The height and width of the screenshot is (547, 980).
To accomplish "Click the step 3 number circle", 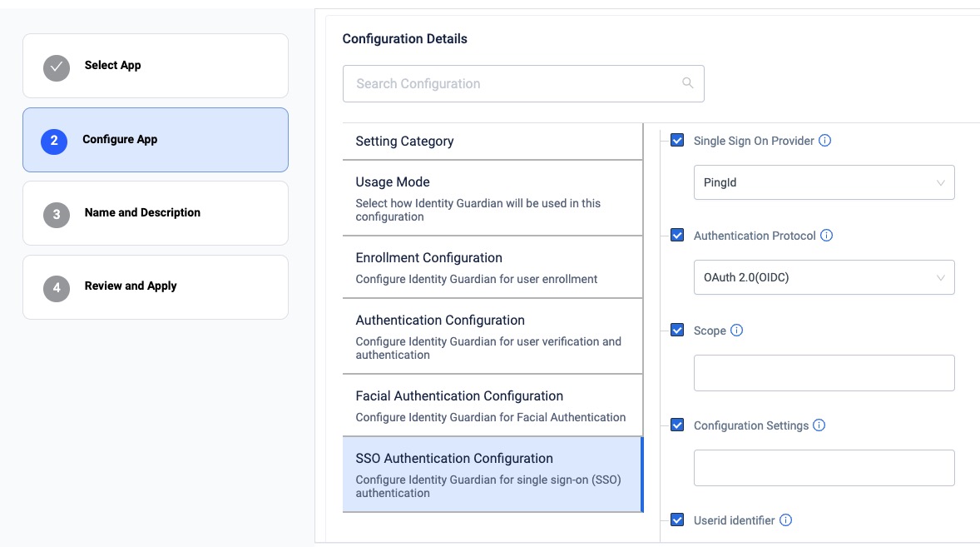I will pos(57,214).
